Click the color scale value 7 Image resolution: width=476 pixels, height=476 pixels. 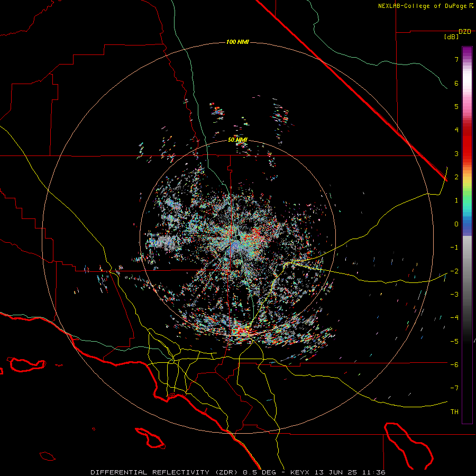click(456, 59)
